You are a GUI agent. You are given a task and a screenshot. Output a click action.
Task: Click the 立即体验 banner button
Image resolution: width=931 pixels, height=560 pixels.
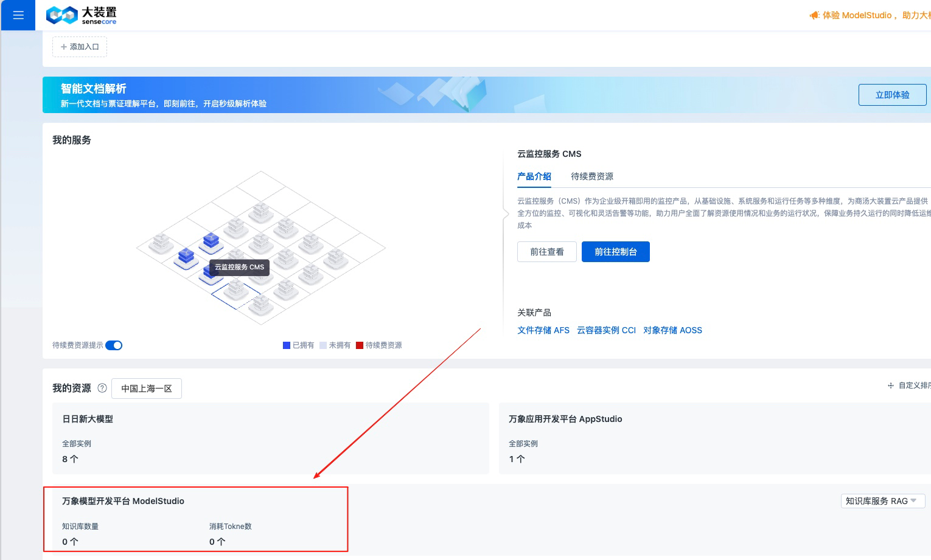tap(892, 94)
